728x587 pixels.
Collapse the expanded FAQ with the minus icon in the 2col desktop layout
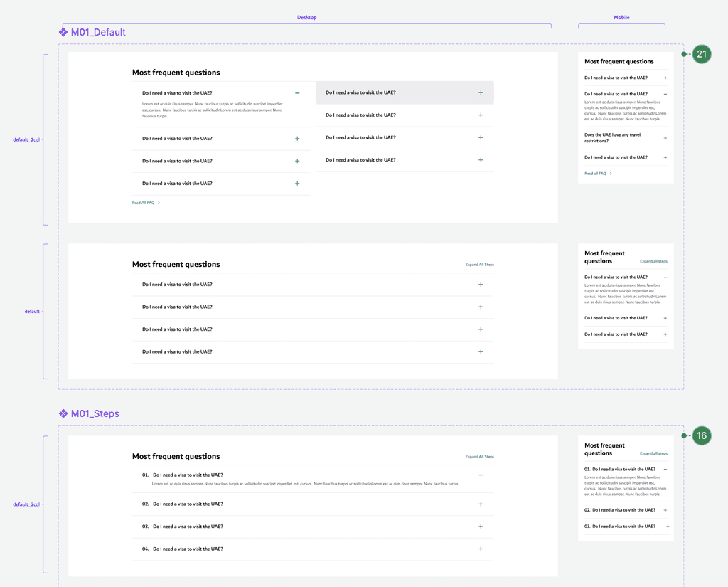[297, 93]
